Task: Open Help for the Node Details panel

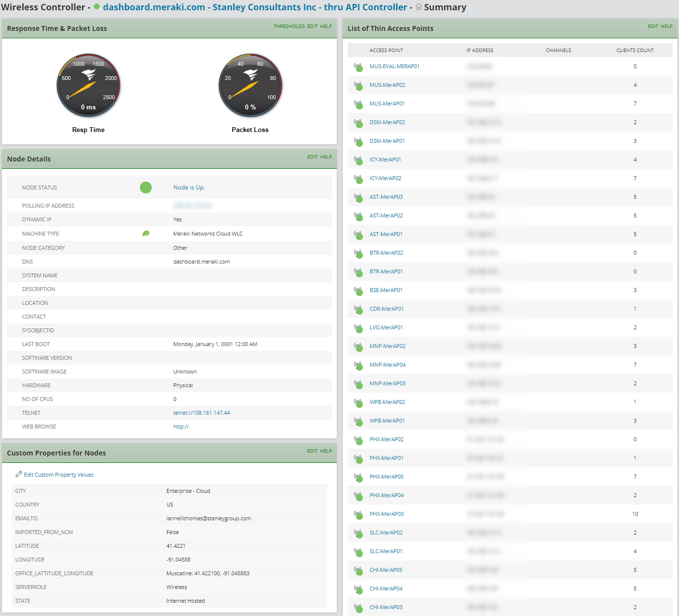Action: coord(326,157)
